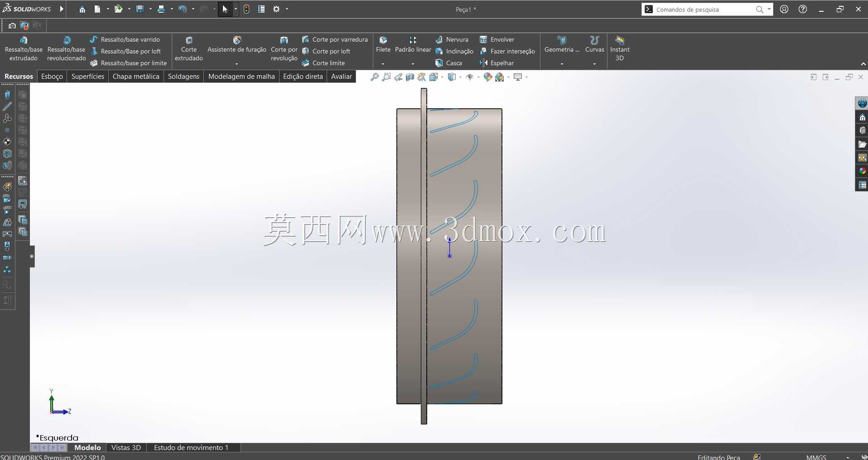The height and width of the screenshot is (460, 868).
Task: Open the Options gear dropdown arrow
Action: tap(287, 9)
